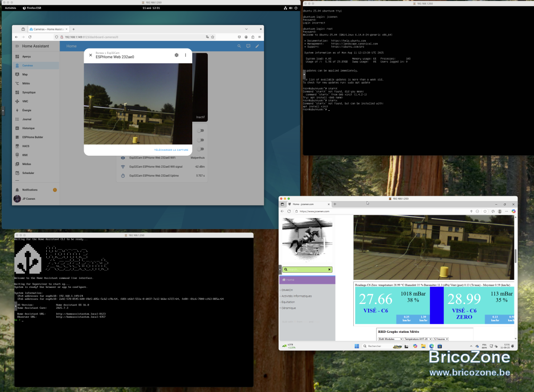
Task: Open Scheduler in Home Assistant sidebar
Action: [x=36, y=173]
